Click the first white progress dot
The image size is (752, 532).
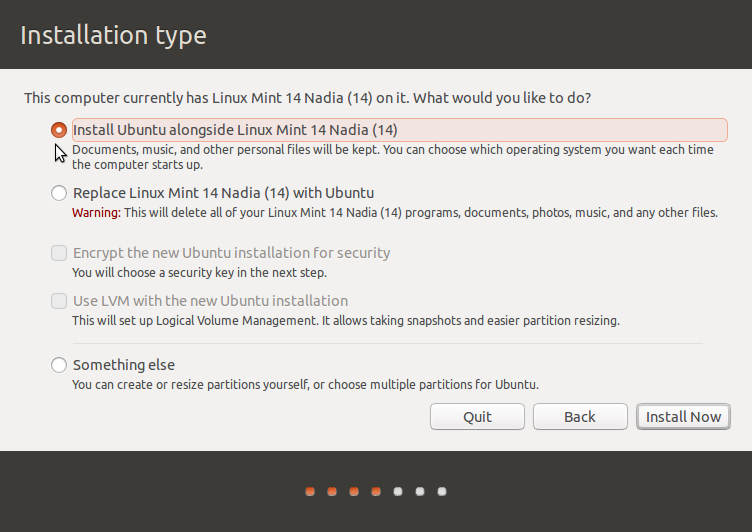(x=398, y=491)
